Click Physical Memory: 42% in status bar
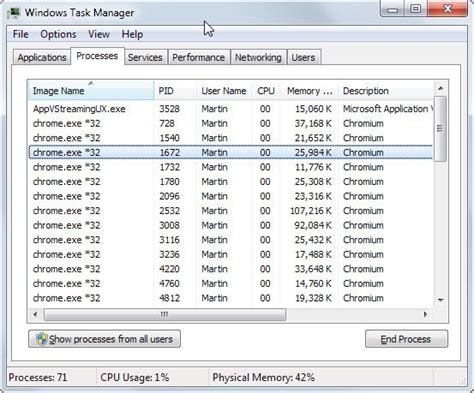 pyautogui.click(x=264, y=378)
